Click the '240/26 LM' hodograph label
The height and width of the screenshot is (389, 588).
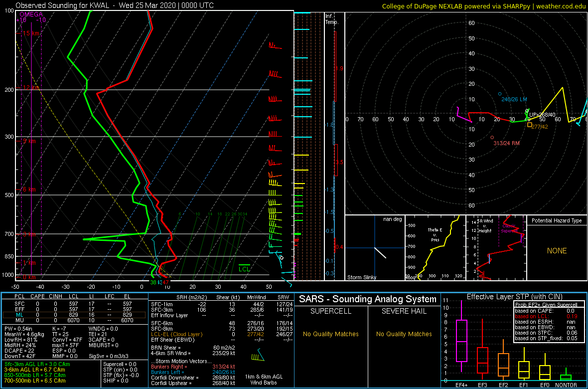click(515, 99)
